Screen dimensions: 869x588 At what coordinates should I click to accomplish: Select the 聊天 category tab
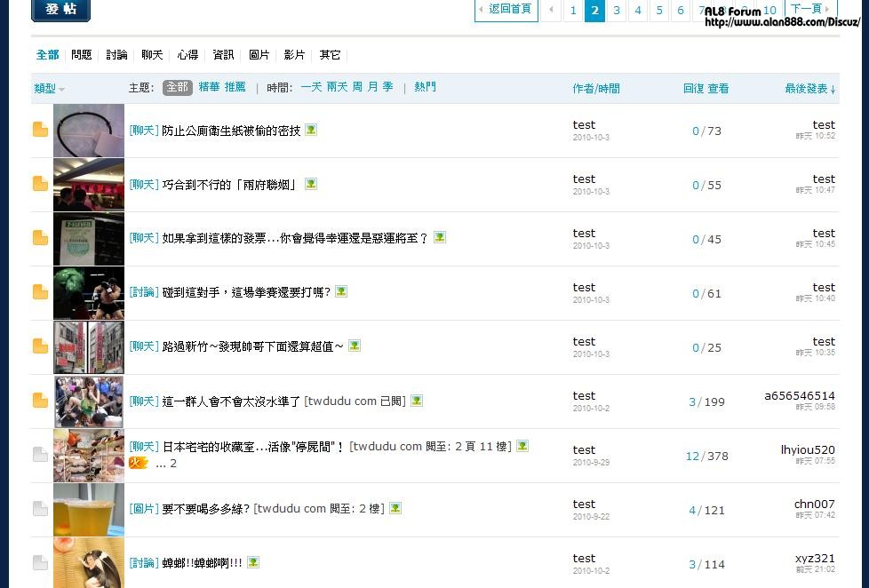[x=153, y=55]
